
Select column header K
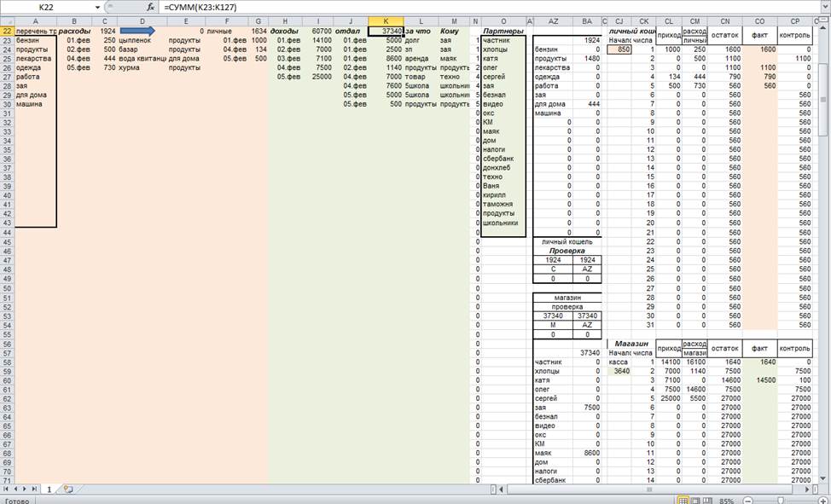click(386, 21)
